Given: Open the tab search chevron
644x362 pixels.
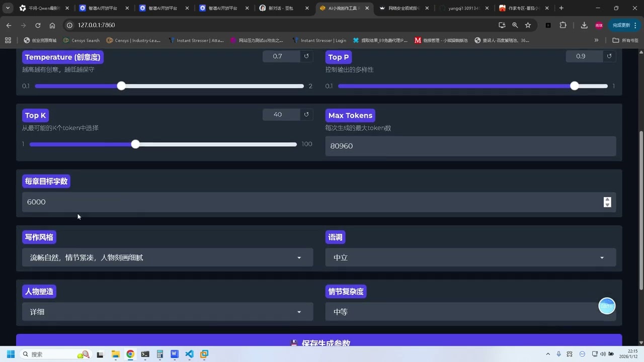Looking at the screenshot, I should [8, 8].
